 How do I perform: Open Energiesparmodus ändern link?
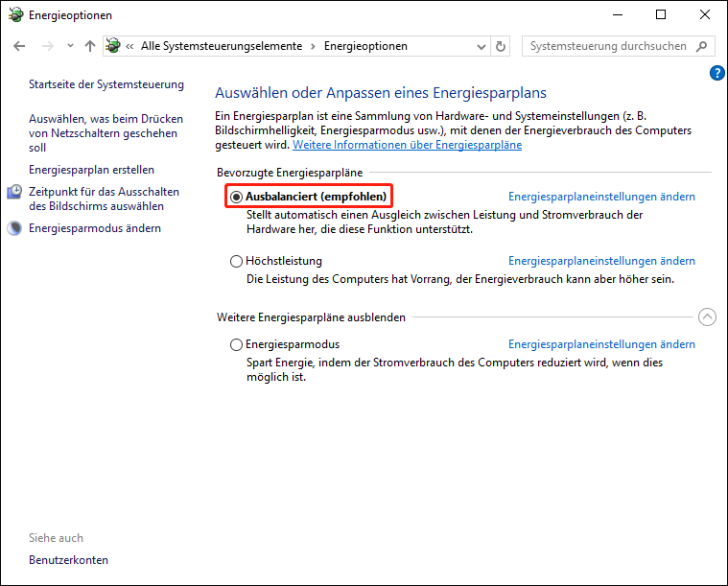95,228
